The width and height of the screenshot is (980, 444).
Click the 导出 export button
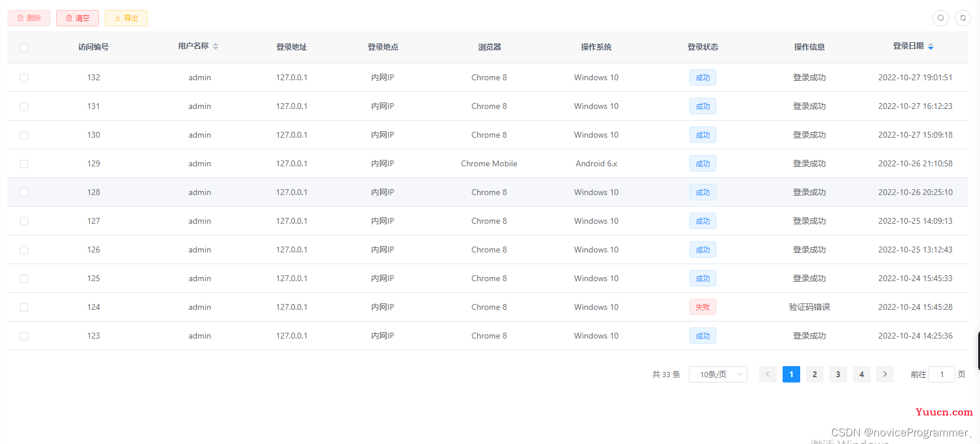point(126,18)
